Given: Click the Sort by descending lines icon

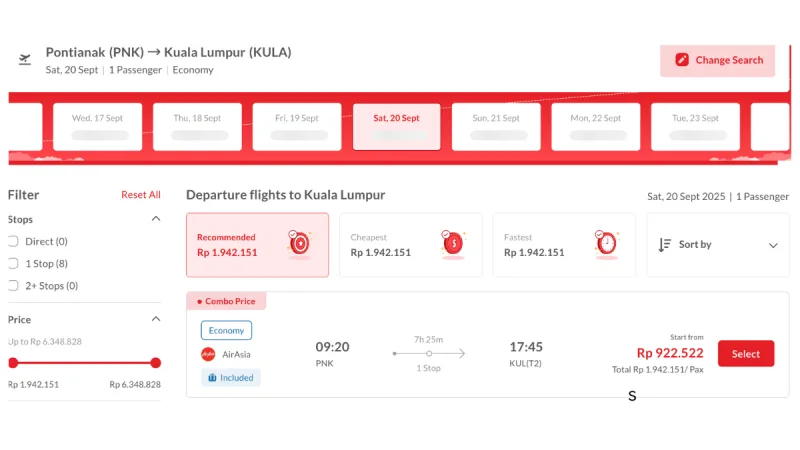Looking at the screenshot, I should (664, 245).
